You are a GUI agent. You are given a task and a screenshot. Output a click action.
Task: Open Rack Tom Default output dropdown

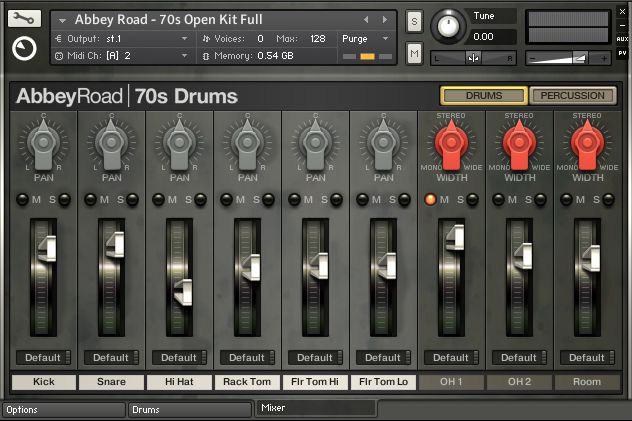coord(247,358)
